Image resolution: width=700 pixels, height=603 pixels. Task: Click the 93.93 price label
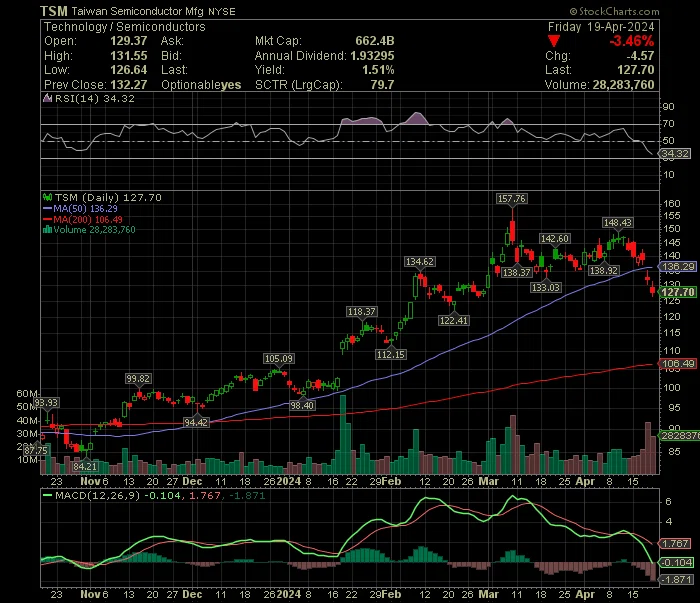coord(46,403)
